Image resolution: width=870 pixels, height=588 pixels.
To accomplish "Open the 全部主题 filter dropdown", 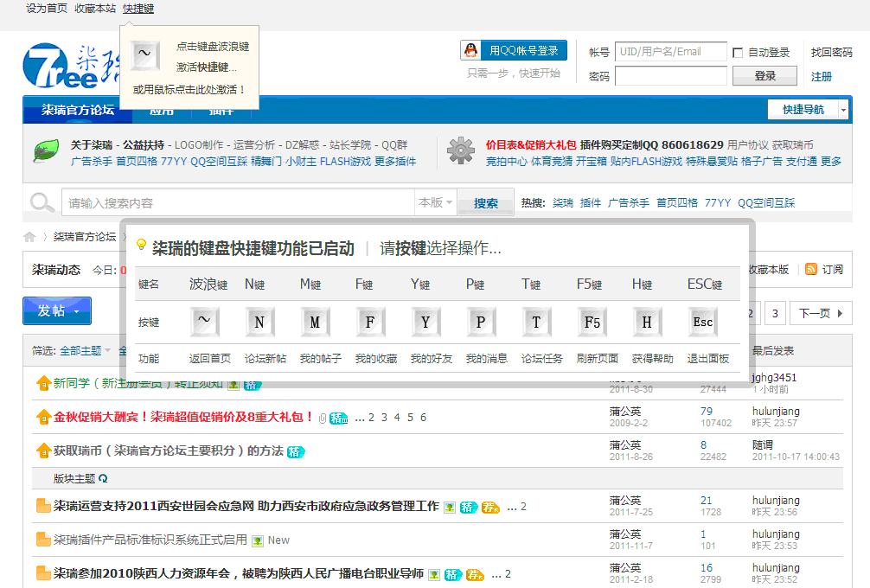I will (x=86, y=350).
